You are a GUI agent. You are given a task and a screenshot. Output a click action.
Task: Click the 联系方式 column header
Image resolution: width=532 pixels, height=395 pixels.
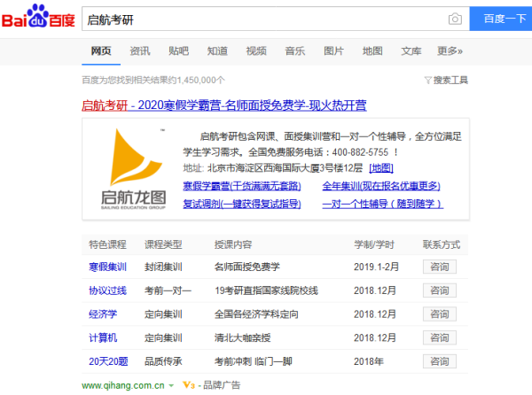[442, 244]
